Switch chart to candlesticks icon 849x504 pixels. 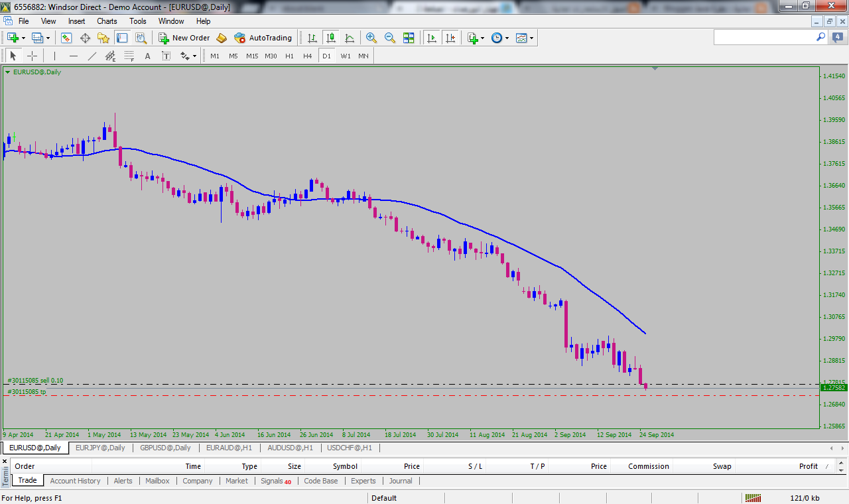(x=330, y=38)
